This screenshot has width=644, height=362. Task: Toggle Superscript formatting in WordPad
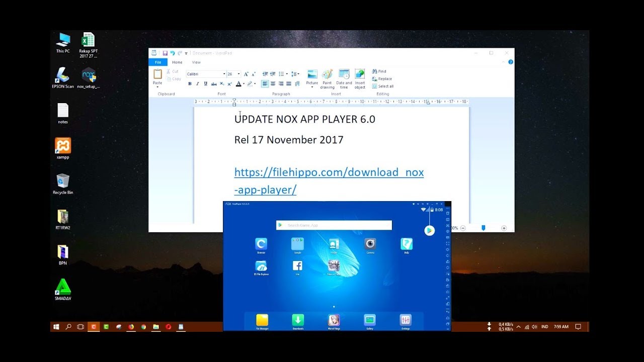[x=230, y=84]
